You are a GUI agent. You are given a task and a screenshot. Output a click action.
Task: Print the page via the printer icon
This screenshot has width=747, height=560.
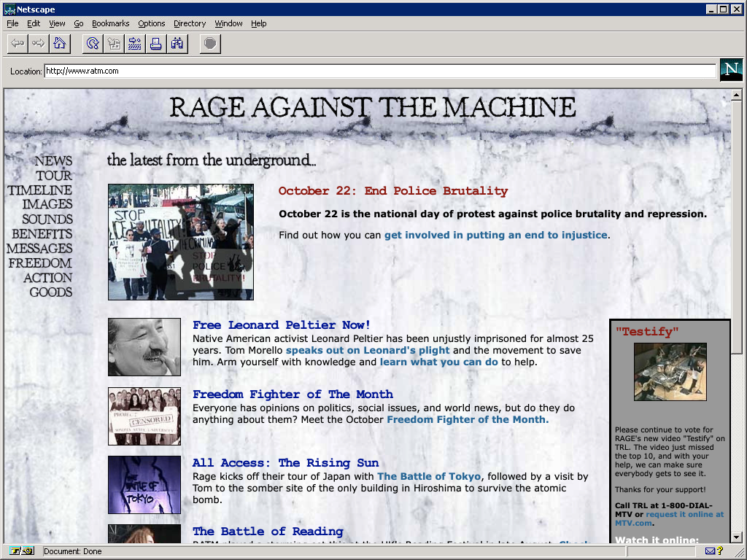click(x=155, y=43)
